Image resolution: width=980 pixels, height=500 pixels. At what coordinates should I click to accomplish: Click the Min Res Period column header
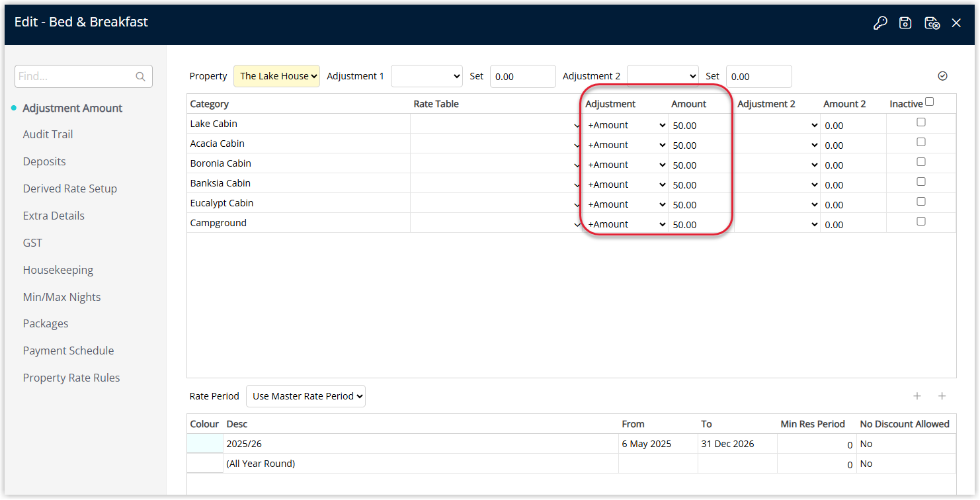click(813, 424)
